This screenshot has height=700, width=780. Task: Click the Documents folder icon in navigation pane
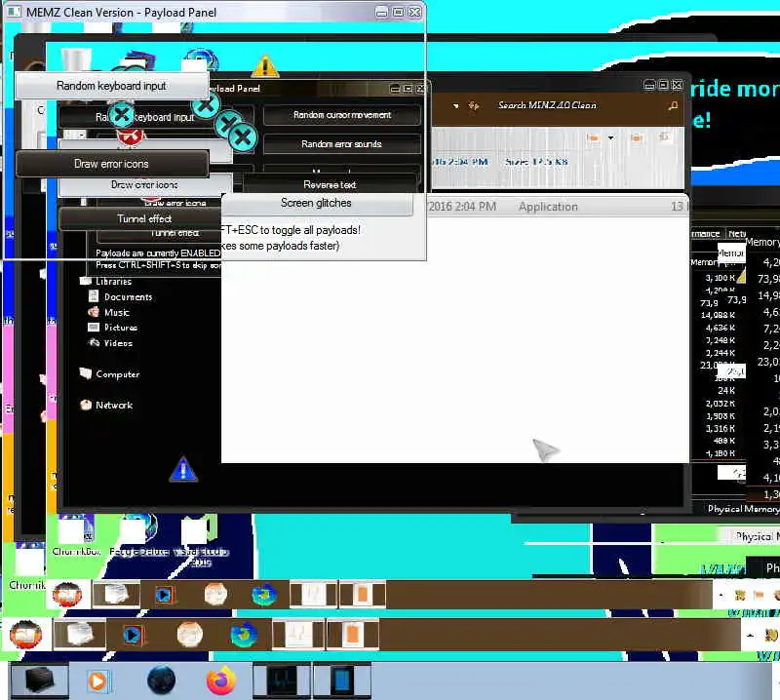(94, 296)
